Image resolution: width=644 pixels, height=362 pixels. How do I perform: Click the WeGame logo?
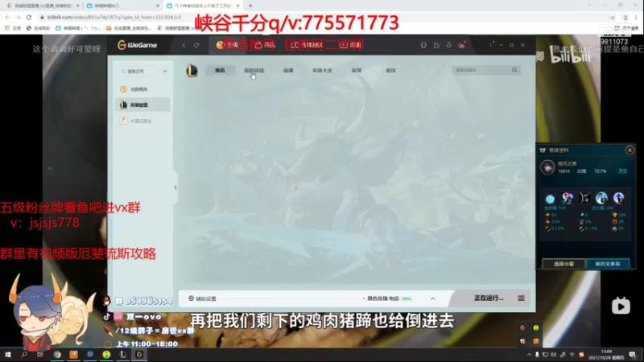pos(137,45)
